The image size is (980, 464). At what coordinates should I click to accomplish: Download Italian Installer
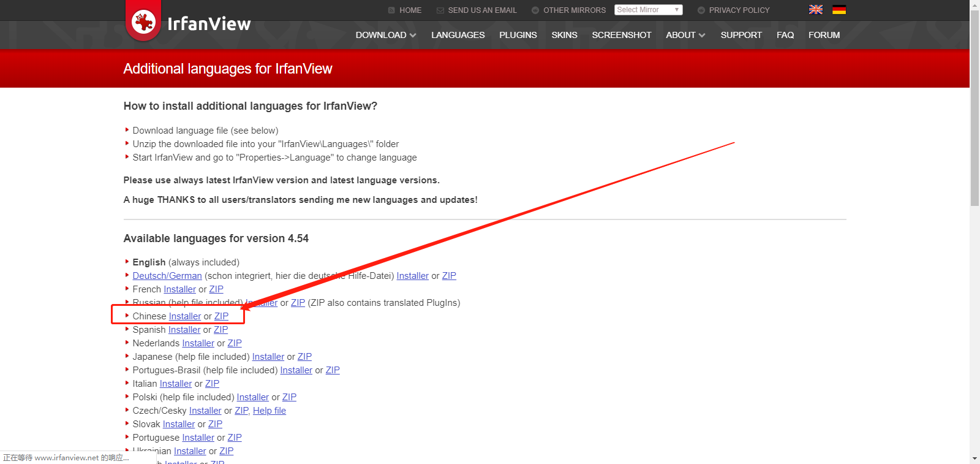click(176, 384)
